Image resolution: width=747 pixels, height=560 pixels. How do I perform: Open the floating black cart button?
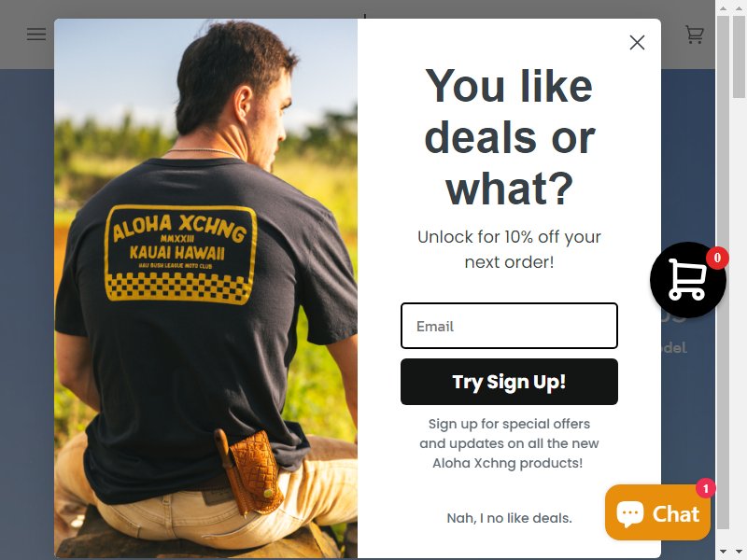[687, 280]
